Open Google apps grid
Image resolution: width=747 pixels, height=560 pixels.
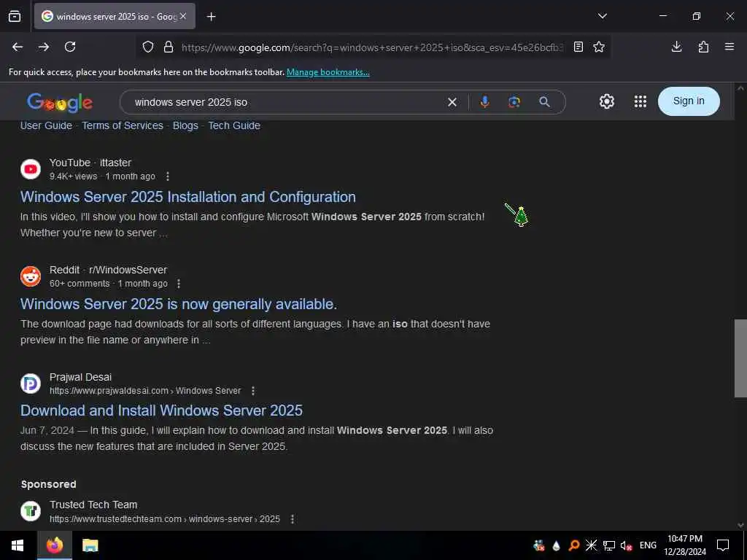point(640,101)
